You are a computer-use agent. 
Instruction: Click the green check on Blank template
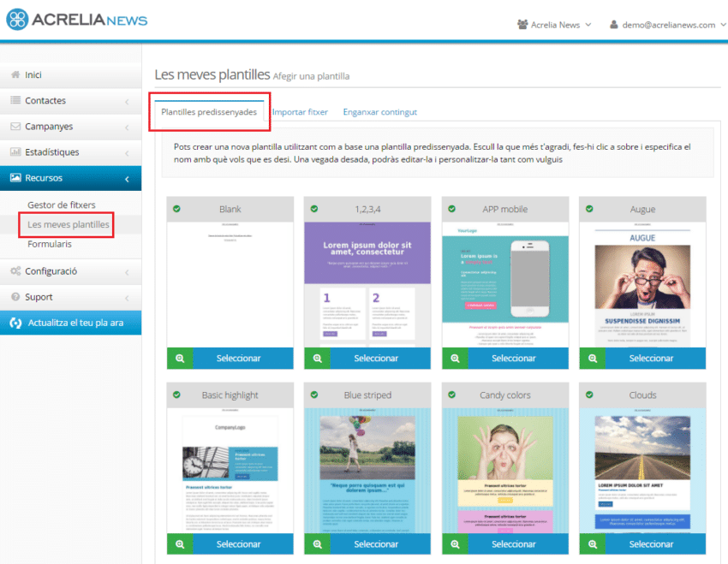pyautogui.click(x=177, y=209)
